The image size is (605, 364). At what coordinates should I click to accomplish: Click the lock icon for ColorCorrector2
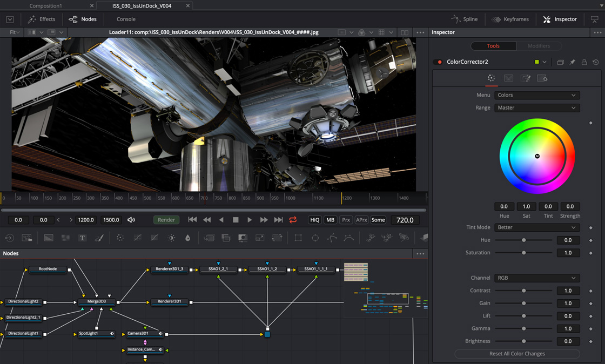(584, 62)
